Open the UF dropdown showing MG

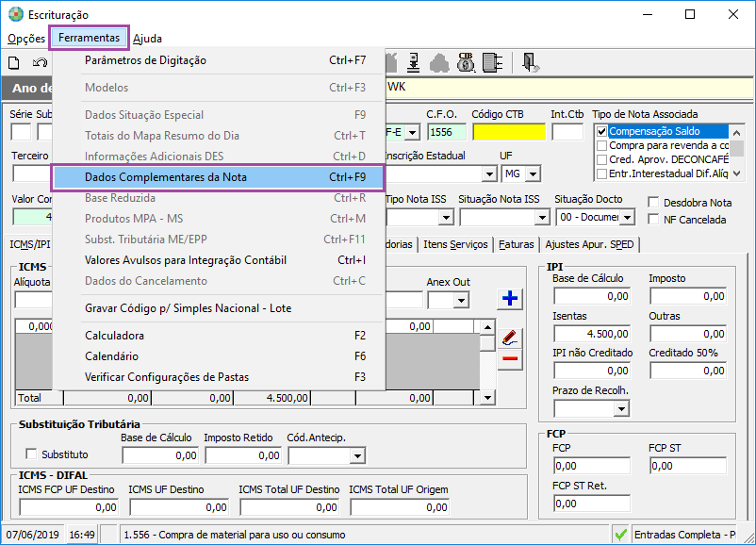[x=533, y=174]
